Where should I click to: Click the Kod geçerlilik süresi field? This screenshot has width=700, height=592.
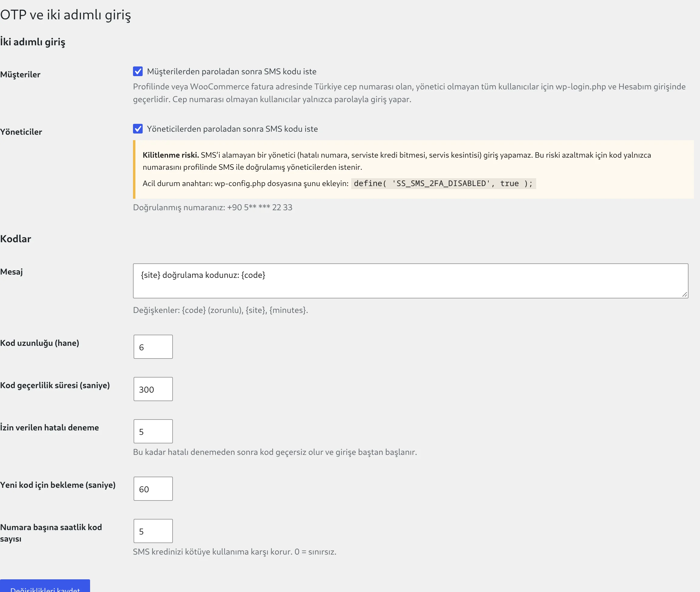coord(153,389)
